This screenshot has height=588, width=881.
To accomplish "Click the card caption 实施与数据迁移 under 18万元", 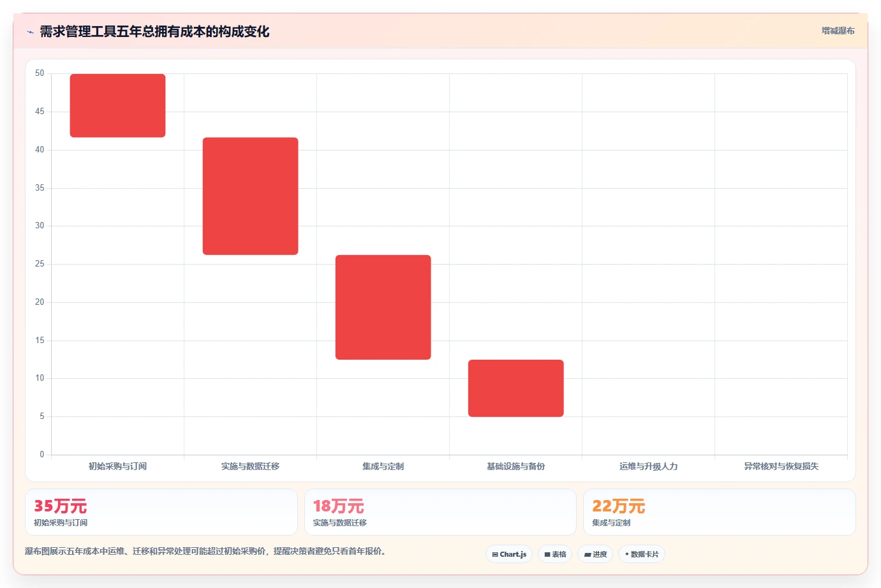I will pos(339,523).
